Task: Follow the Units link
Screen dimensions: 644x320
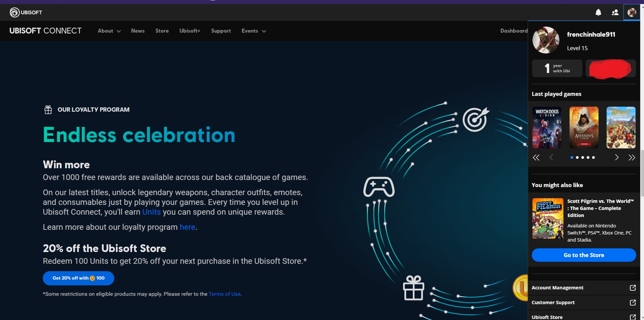Action: [151, 212]
